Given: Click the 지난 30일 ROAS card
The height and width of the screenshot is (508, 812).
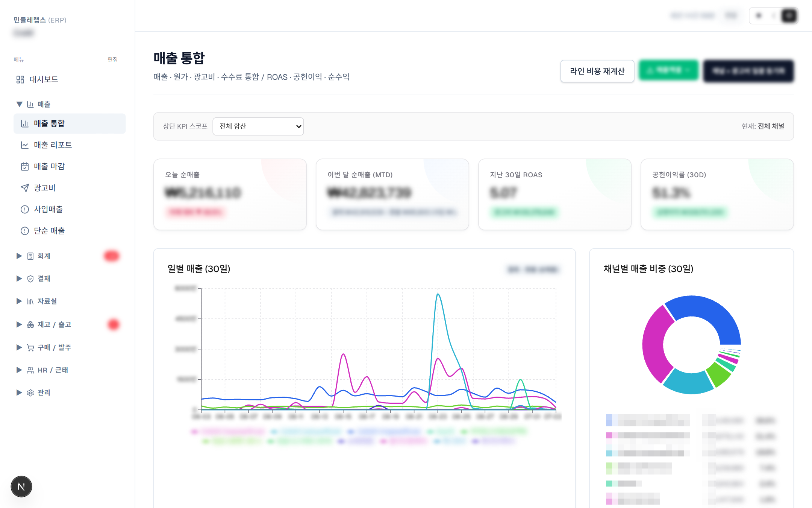Looking at the screenshot, I should 554,194.
